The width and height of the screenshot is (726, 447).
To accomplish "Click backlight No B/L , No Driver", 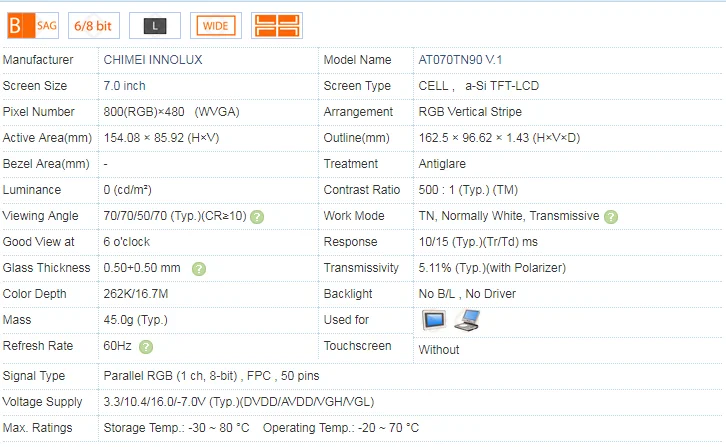I will click(x=467, y=294).
